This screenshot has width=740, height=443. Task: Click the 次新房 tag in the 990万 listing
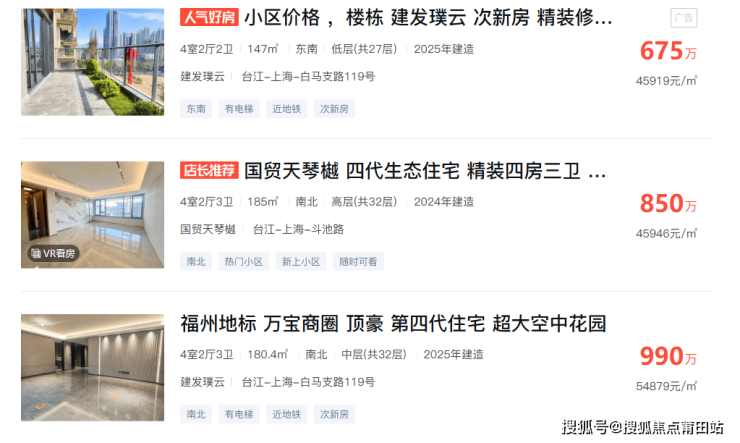334,414
